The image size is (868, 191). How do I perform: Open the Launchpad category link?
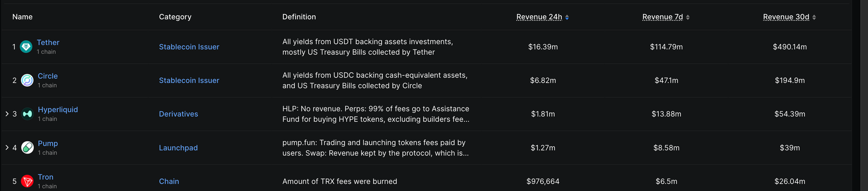tap(178, 148)
